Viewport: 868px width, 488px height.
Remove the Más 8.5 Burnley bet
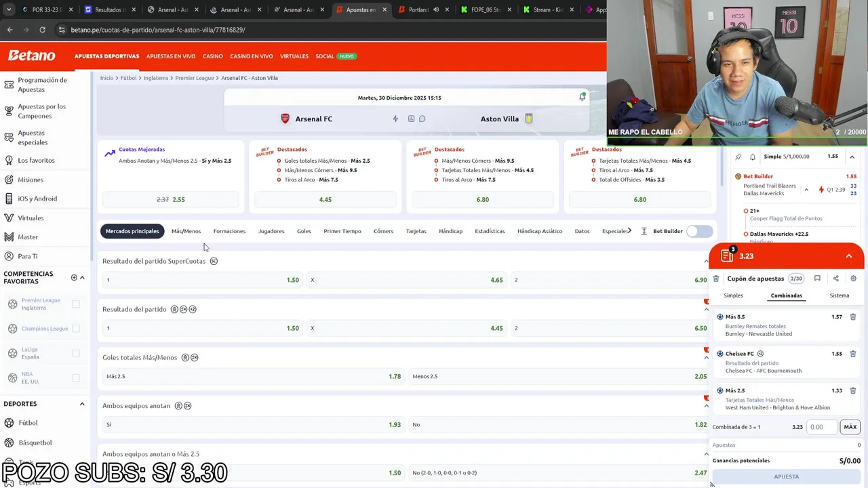click(853, 317)
